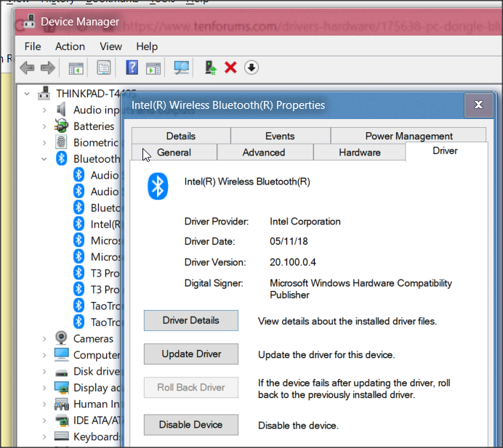
Task: Collapse the Bluetooth node
Action: 44,159
